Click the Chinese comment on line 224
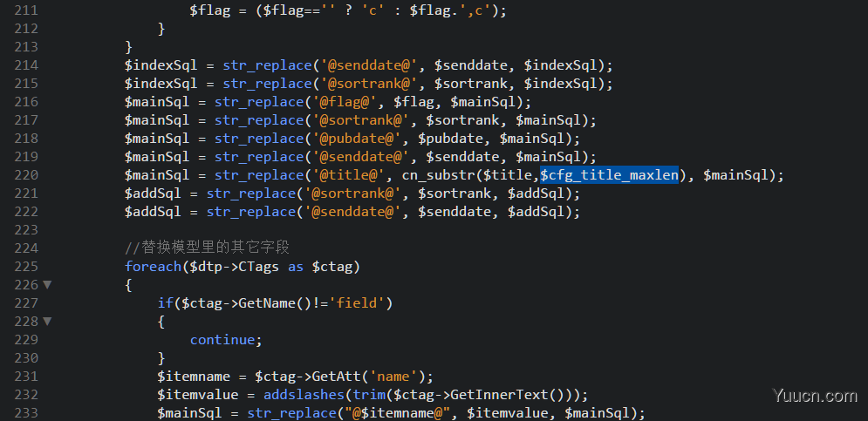This screenshot has width=868, height=421. 207,248
